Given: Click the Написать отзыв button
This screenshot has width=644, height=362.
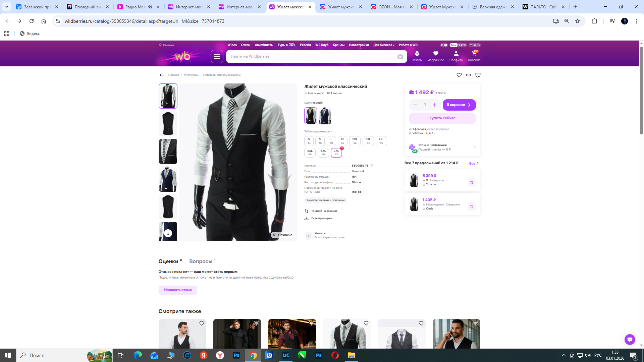Looking at the screenshot, I should (178, 290).
